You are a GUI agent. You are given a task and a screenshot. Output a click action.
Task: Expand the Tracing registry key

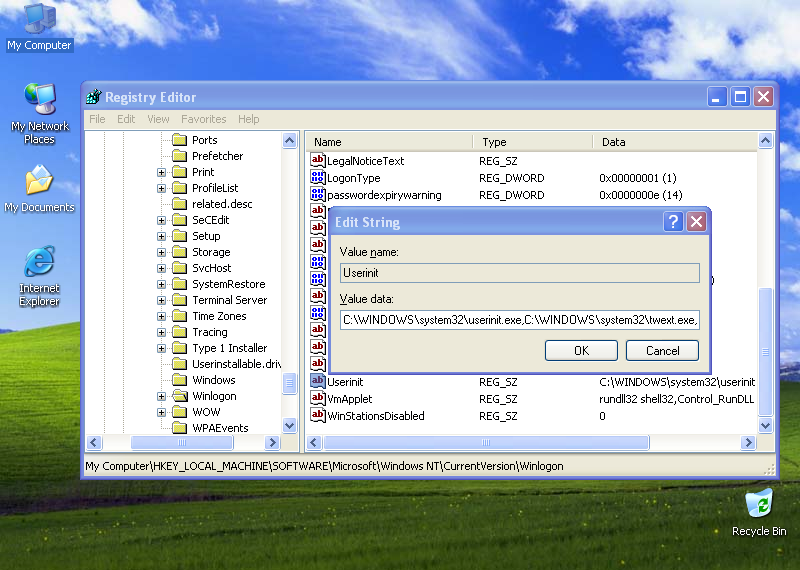tap(161, 332)
